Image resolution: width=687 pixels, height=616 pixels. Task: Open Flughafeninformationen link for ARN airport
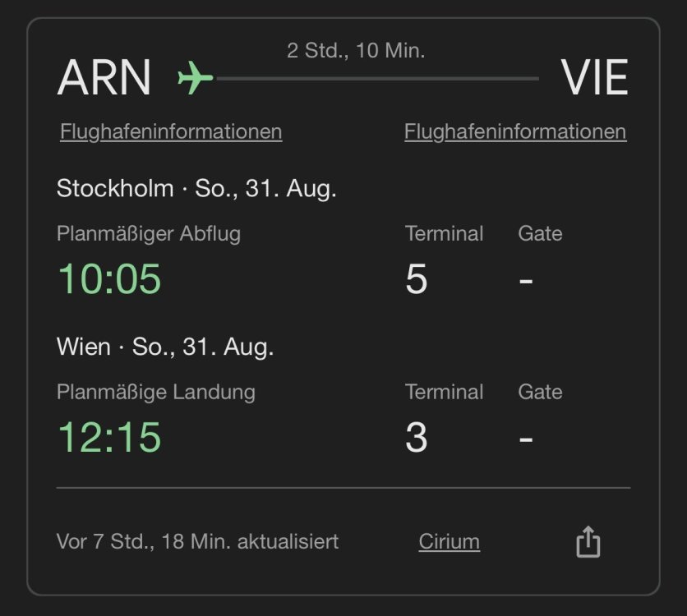click(171, 131)
